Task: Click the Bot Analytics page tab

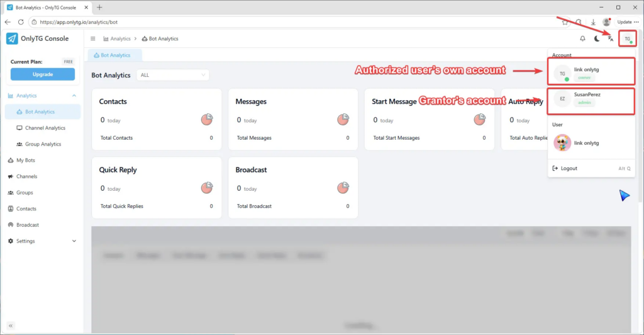Action: click(115, 55)
